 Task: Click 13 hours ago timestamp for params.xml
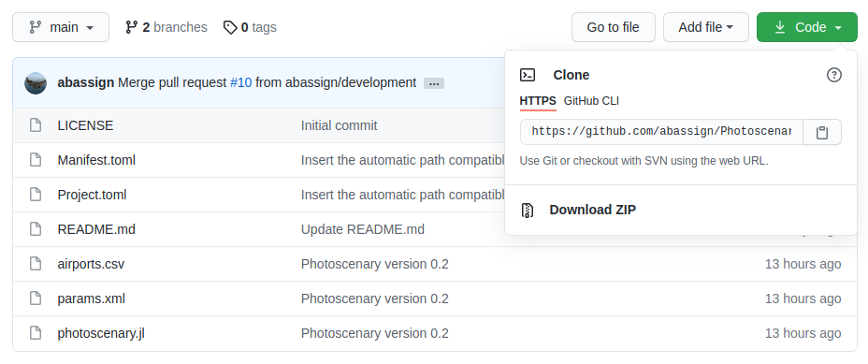tap(803, 298)
